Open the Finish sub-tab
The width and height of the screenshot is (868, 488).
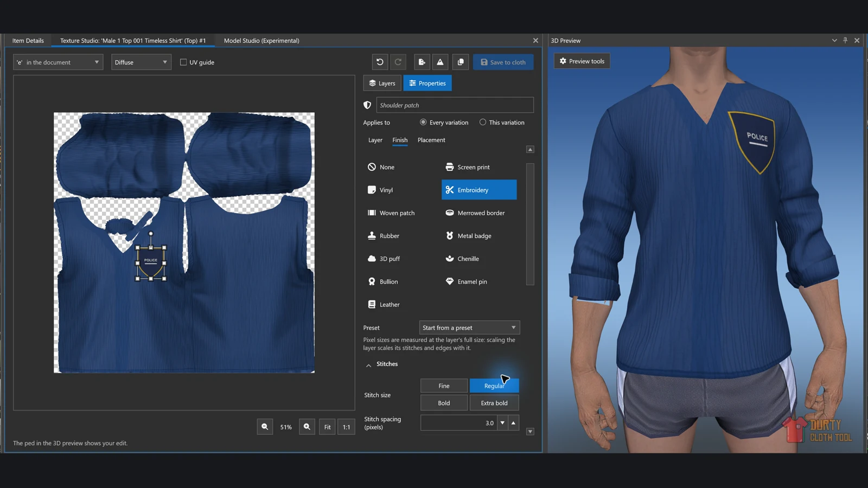coord(400,140)
